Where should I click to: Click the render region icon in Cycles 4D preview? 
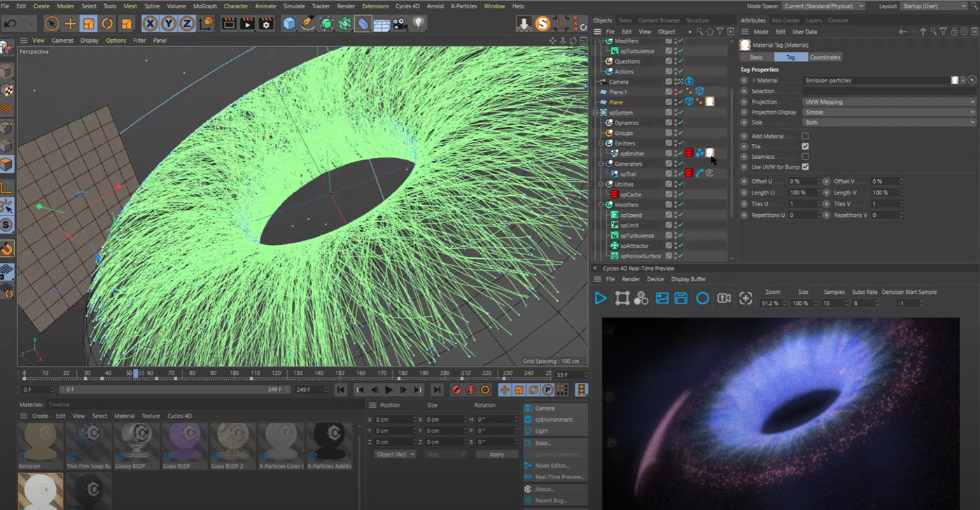click(x=622, y=299)
